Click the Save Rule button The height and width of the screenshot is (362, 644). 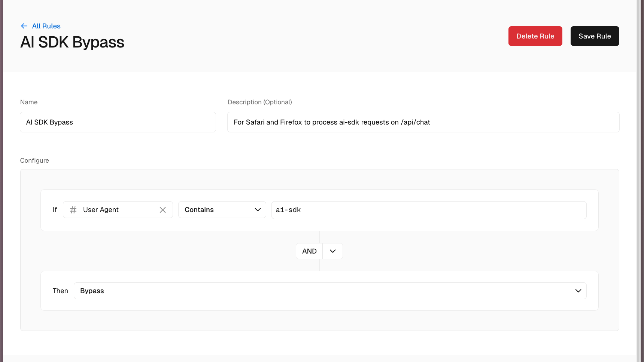(595, 36)
